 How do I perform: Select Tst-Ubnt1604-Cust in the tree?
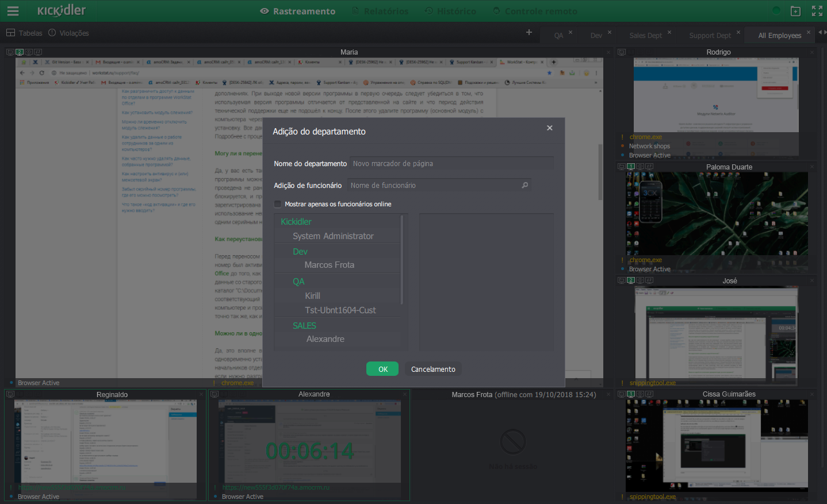340,310
